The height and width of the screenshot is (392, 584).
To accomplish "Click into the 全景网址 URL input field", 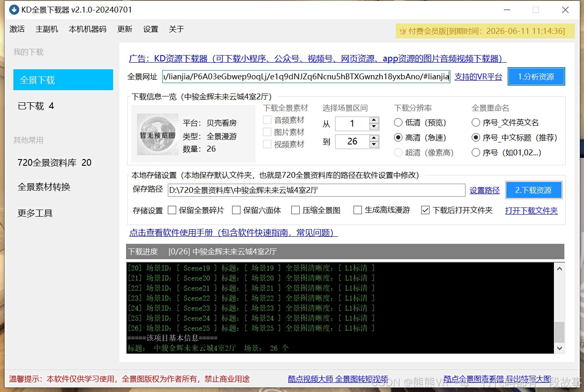I will (x=306, y=76).
